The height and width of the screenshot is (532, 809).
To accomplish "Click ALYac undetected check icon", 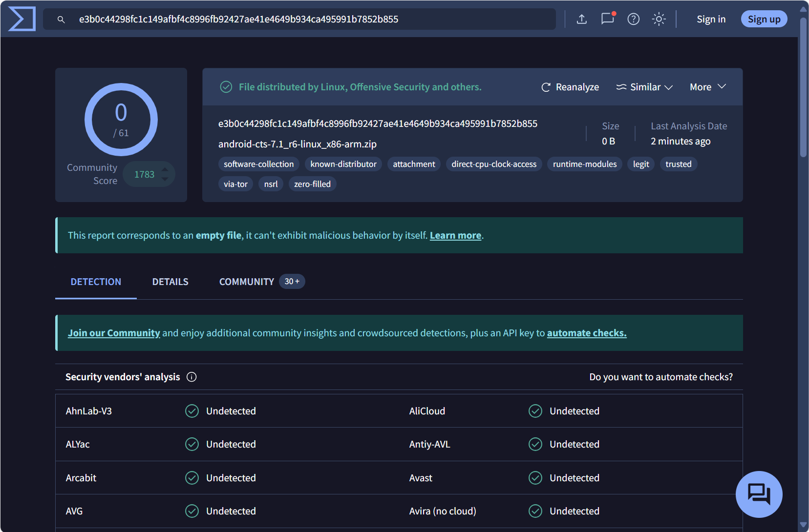I will click(x=192, y=444).
